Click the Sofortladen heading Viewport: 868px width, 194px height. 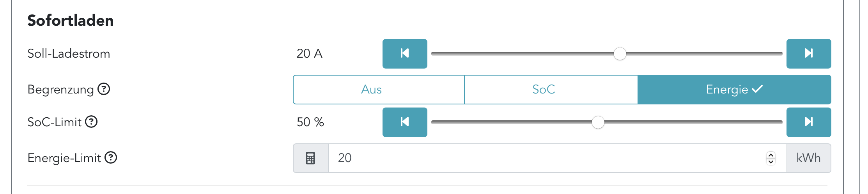pyautogui.click(x=71, y=21)
